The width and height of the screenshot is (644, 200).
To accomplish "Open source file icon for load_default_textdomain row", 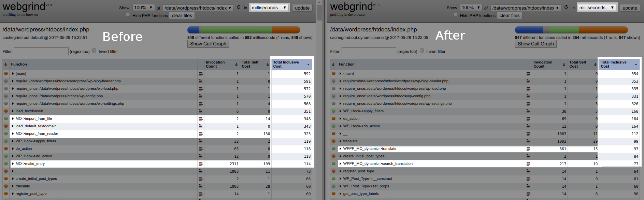I will [201, 126].
